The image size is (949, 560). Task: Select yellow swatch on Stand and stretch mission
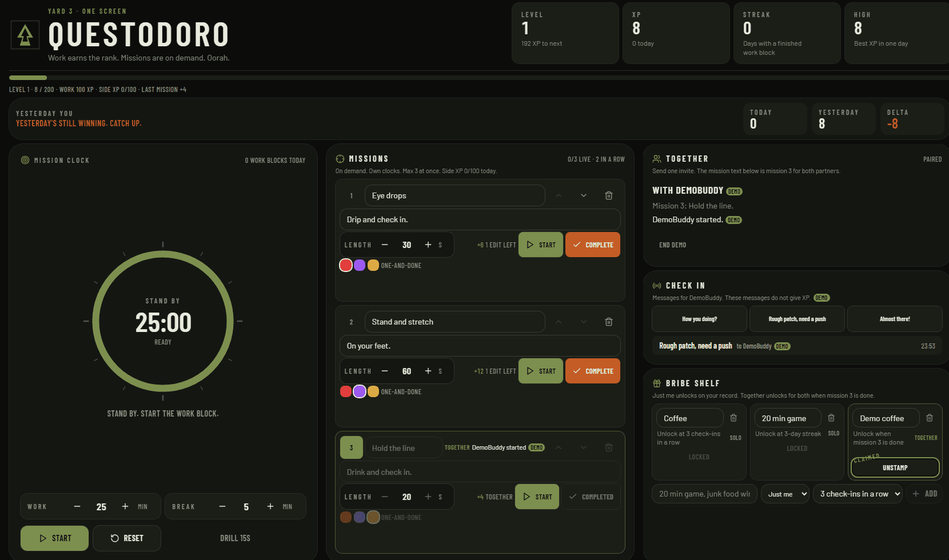coord(373,391)
